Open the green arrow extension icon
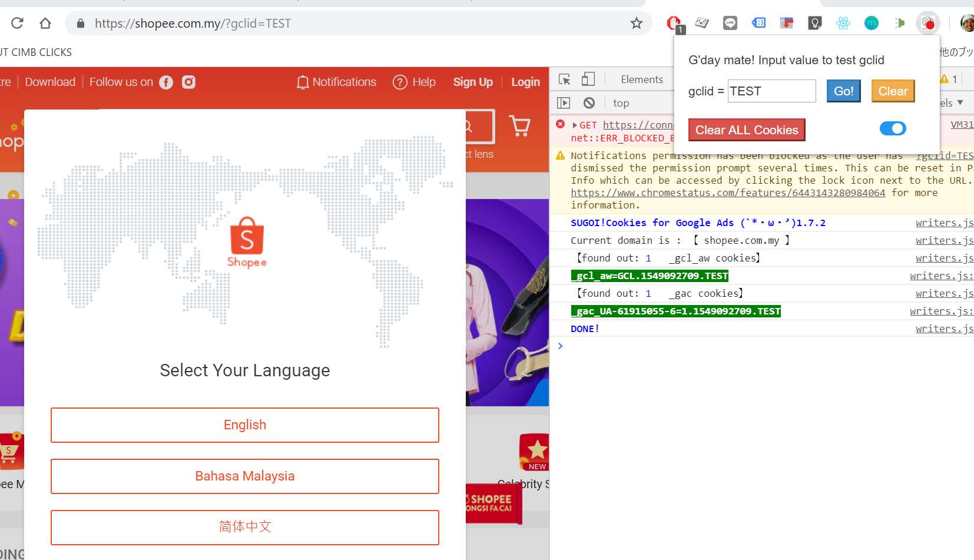Image resolution: width=974 pixels, height=560 pixels. (900, 23)
